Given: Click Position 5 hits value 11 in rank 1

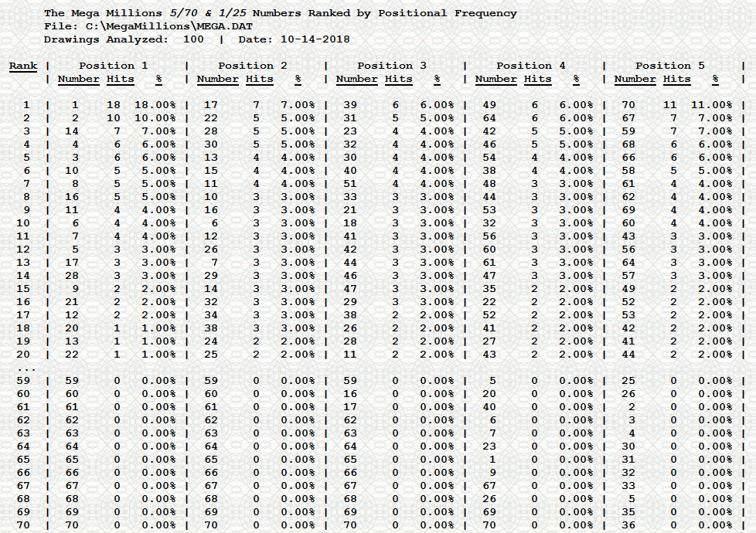Looking at the screenshot, I should pyautogui.click(x=669, y=105).
